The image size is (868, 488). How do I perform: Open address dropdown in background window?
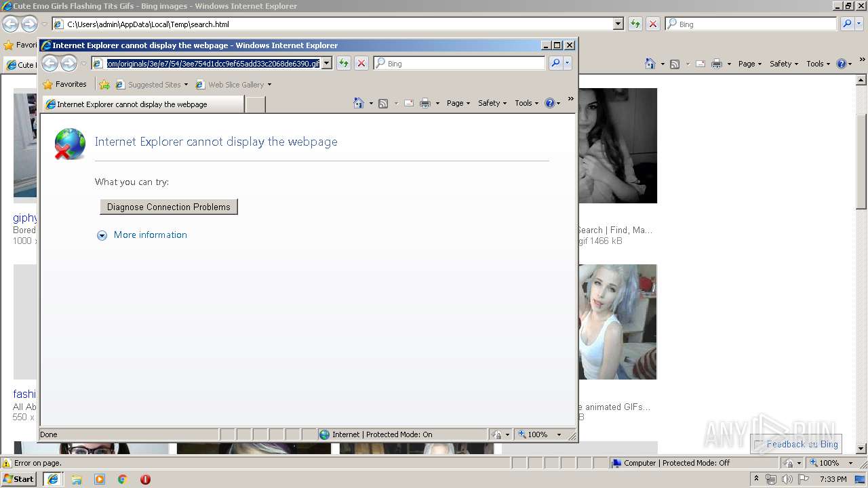pos(618,24)
